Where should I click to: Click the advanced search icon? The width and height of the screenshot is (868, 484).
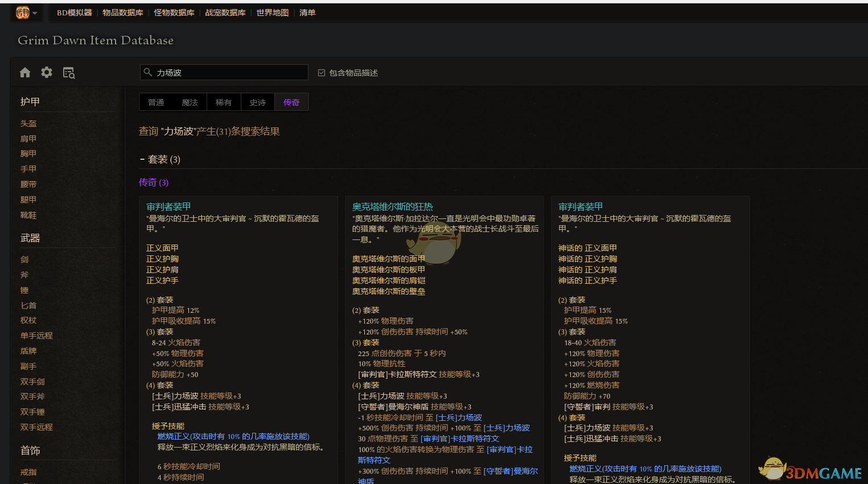[x=69, y=73]
